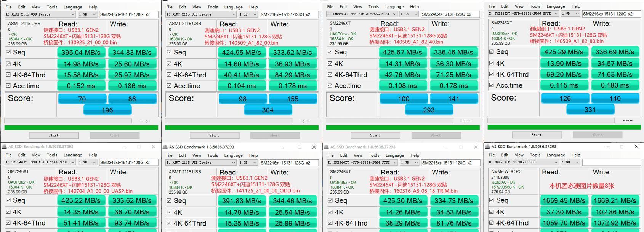Open File menu in the NVMe WDC window
Screen dimensions: 644x232
[x=492, y=155]
